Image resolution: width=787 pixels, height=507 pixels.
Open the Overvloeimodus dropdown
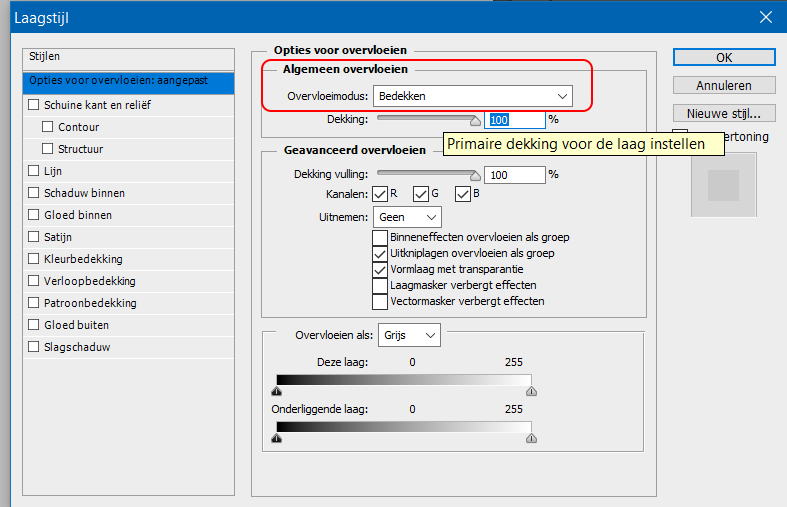pos(472,96)
